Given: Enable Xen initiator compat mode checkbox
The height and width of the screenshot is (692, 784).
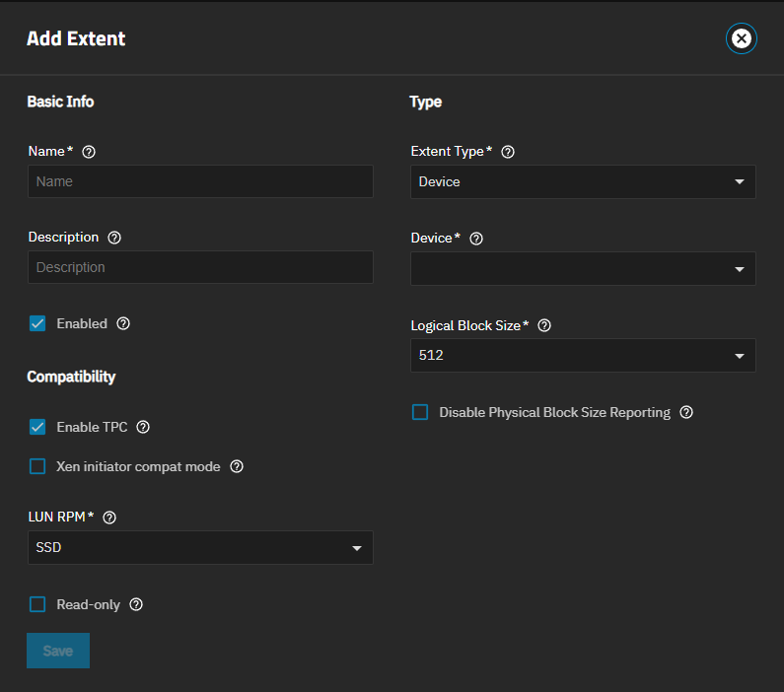Looking at the screenshot, I should click(x=37, y=466).
